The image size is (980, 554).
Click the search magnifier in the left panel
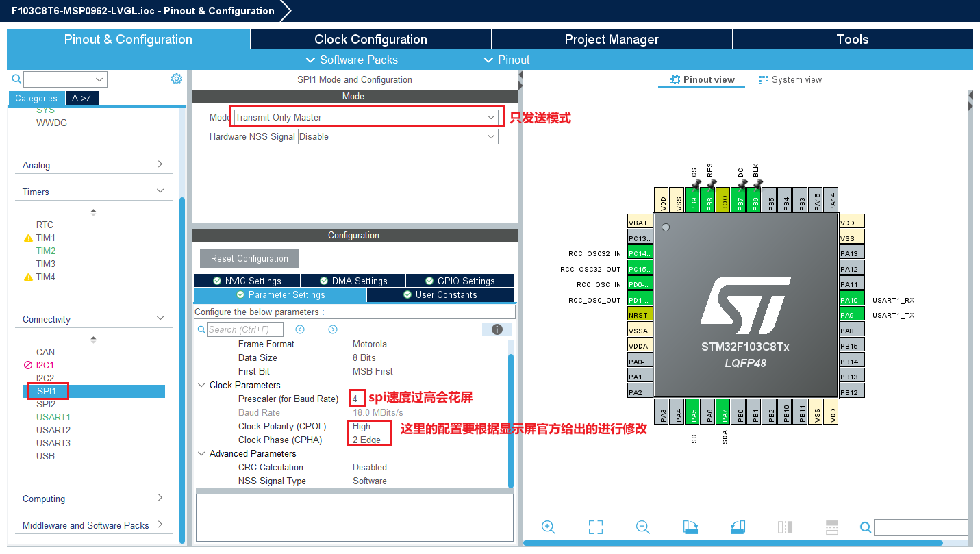click(x=16, y=79)
